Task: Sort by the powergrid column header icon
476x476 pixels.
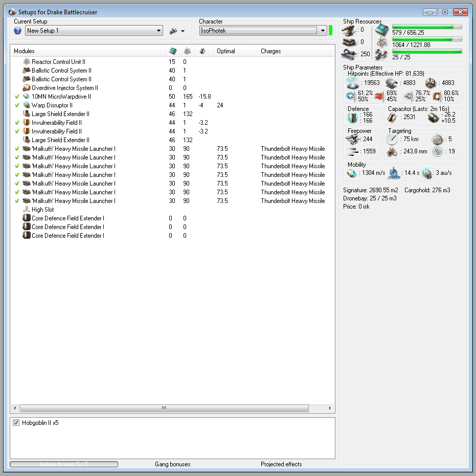Action: click(x=187, y=51)
